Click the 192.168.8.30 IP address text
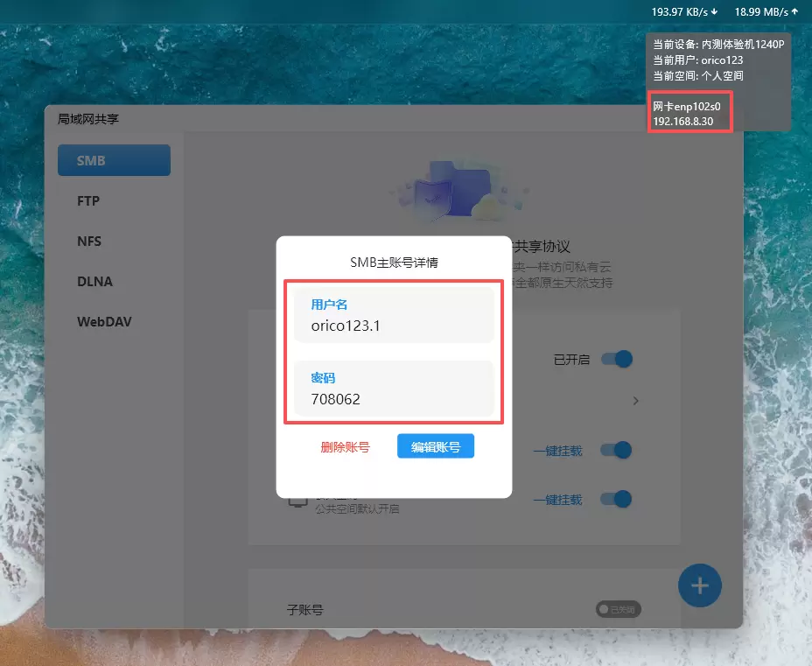Image resolution: width=812 pixels, height=666 pixels. point(683,121)
